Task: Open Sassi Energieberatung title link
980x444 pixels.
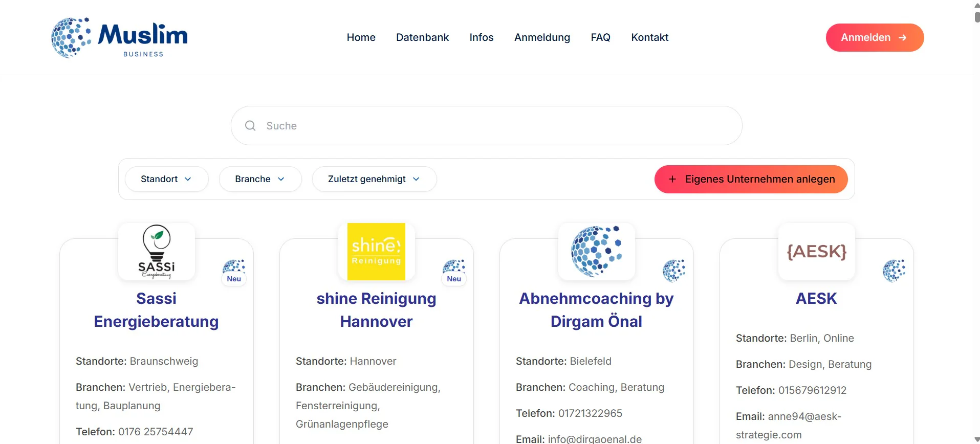Action: pos(157,310)
